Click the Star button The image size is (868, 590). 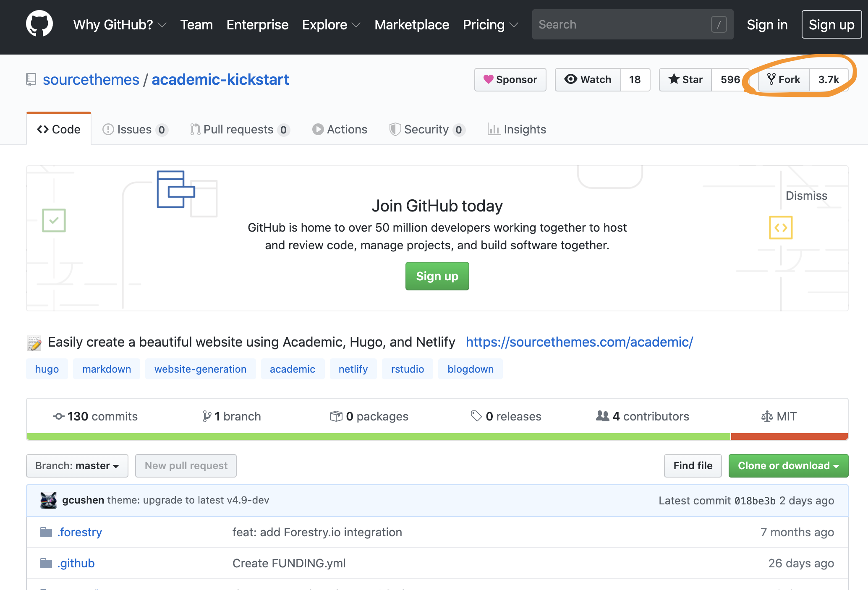[x=685, y=80]
